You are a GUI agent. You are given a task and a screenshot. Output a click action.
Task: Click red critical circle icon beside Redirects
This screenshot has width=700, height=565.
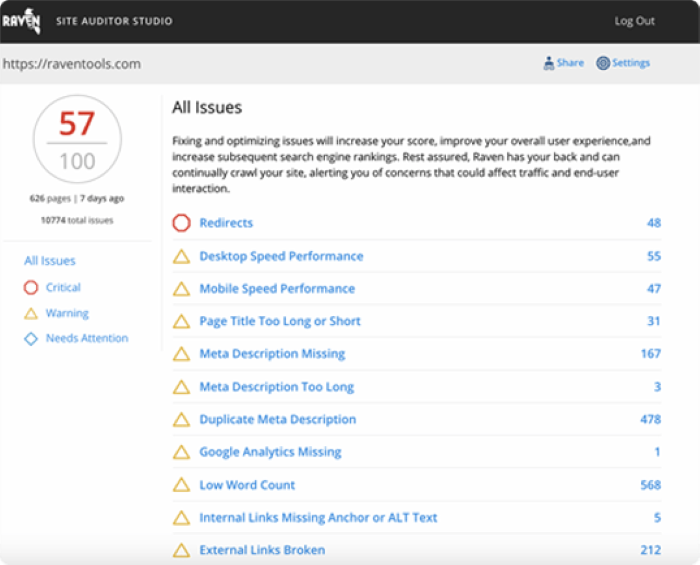click(x=181, y=223)
